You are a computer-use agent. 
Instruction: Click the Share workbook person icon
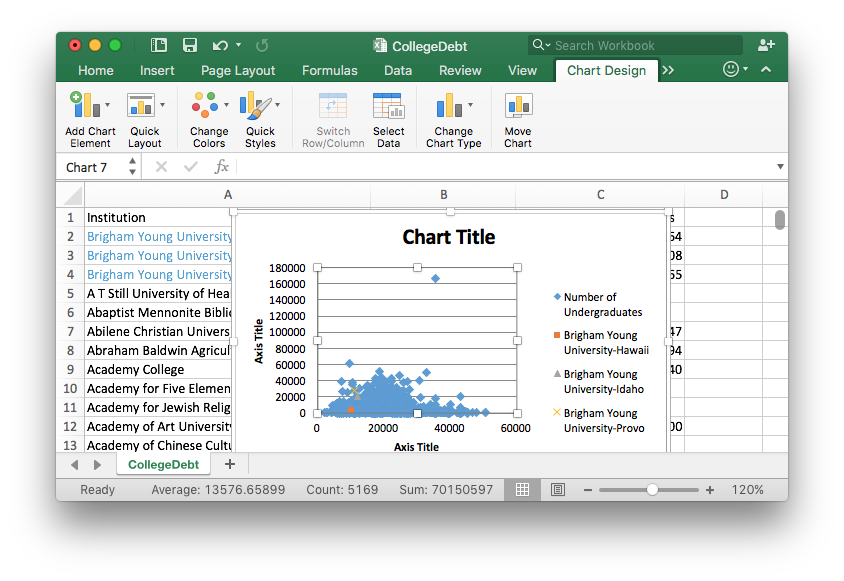coord(766,45)
